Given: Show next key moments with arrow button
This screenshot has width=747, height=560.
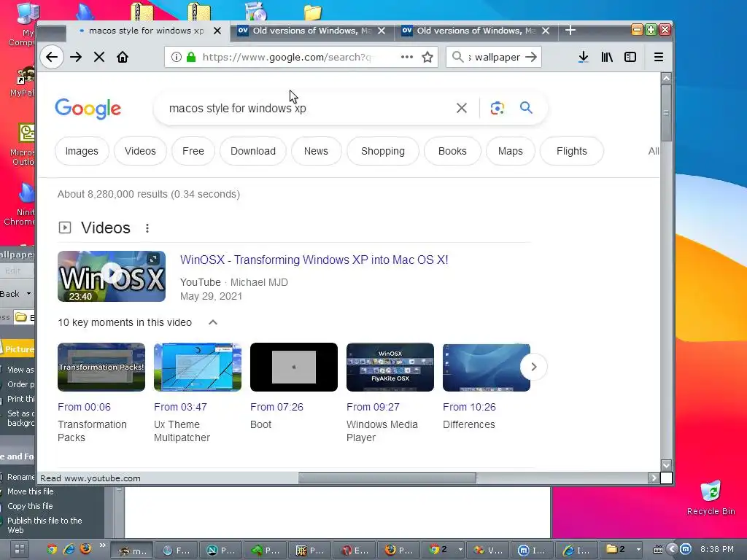Looking at the screenshot, I should (x=533, y=367).
